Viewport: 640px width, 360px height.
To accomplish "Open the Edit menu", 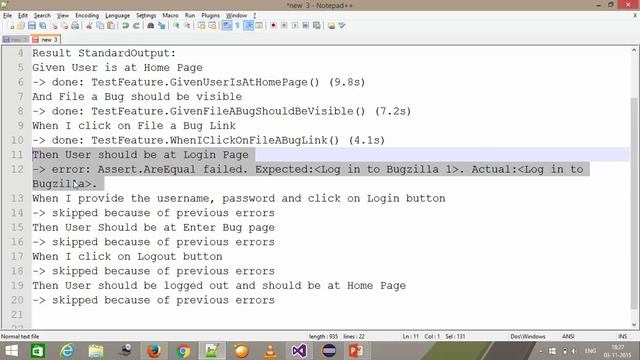I will pyautogui.click(x=23, y=16).
